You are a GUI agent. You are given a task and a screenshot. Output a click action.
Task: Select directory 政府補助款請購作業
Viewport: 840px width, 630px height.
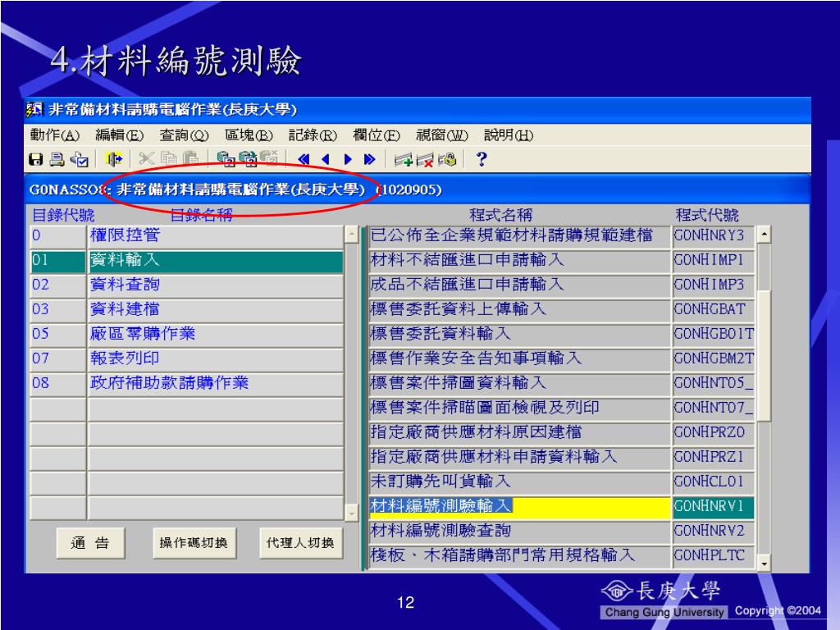215,384
